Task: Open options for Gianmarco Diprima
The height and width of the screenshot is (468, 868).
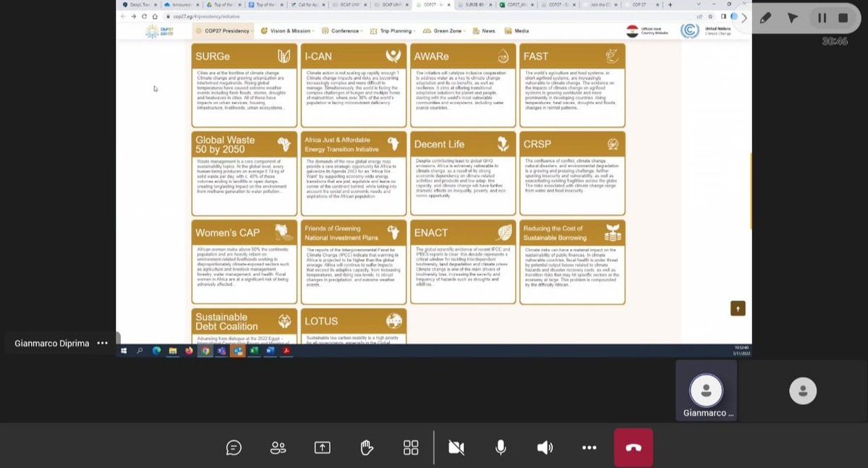Action: tap(102, 344)
